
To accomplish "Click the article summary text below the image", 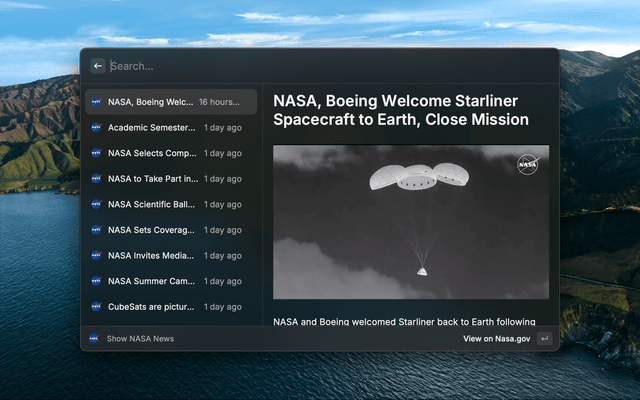I will [403, 322].
